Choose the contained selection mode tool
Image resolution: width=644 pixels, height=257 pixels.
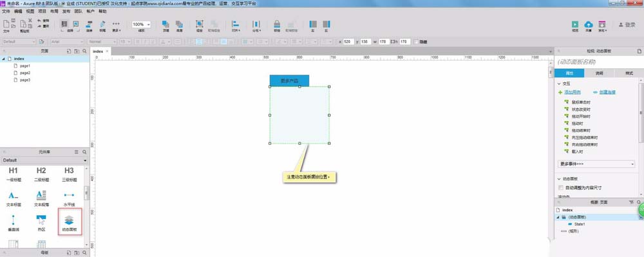(x=75, y=24)
